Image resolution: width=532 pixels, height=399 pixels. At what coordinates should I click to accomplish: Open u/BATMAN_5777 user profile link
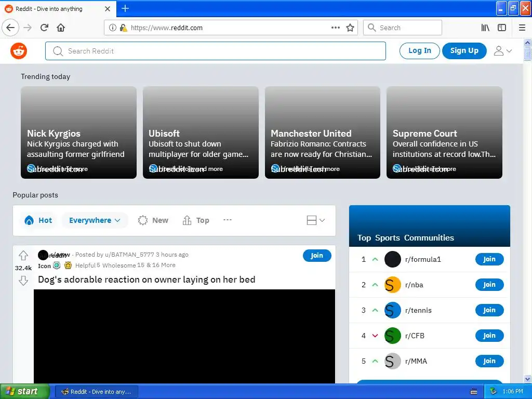click(129, 255)
